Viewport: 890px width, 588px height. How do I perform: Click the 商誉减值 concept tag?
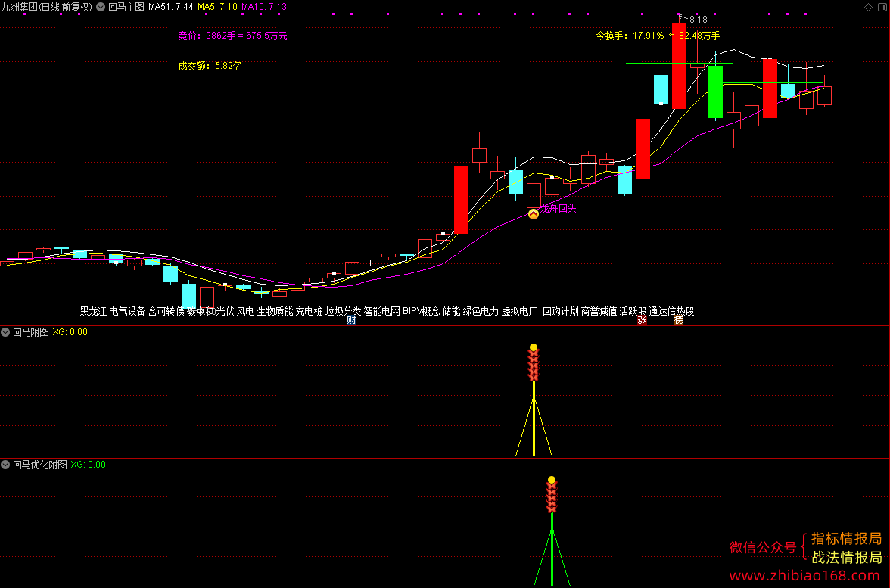pos(599,311)
